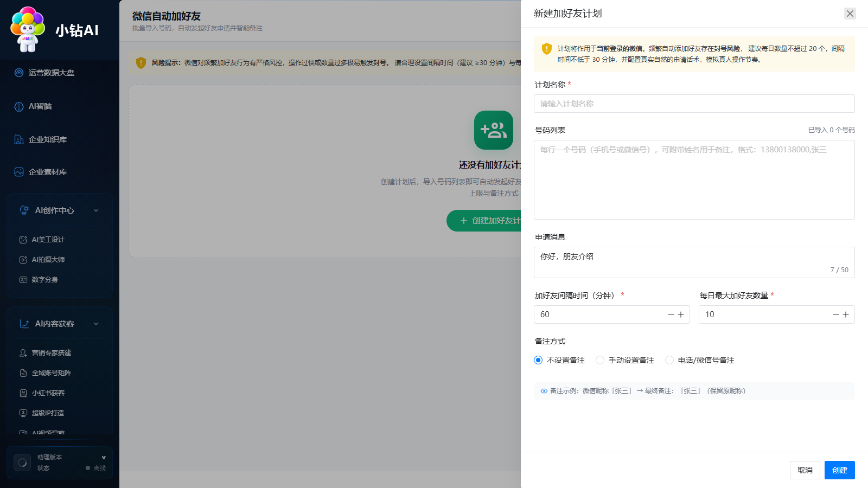Click the assistant status spinner icon
The height and width of the screenshot is (488, 868).
pos(22,463)
